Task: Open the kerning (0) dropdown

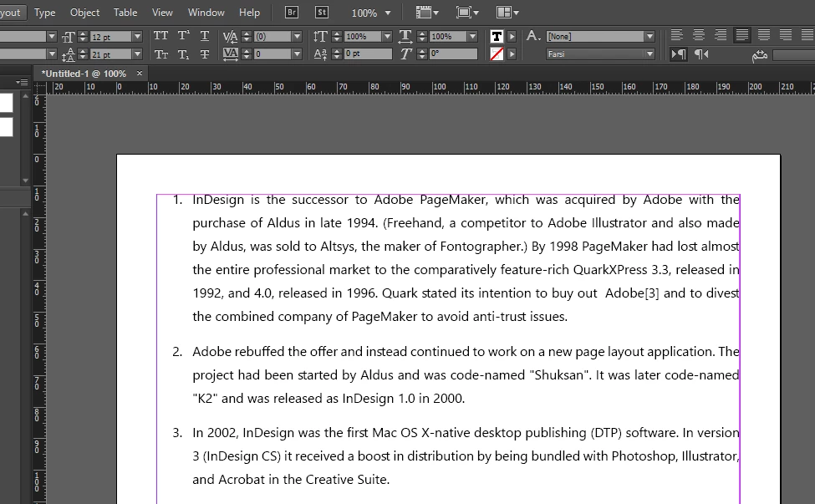Action: pos(297,37)
